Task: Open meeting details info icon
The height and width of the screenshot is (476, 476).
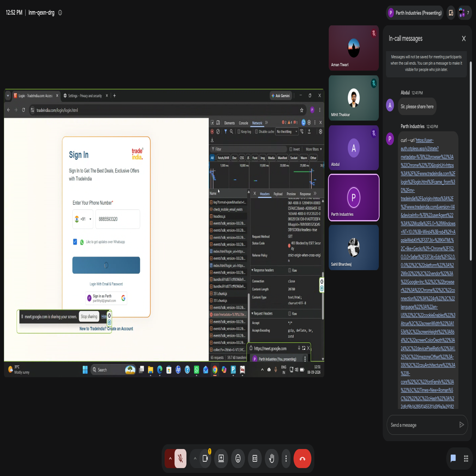Action: [60, 13]
